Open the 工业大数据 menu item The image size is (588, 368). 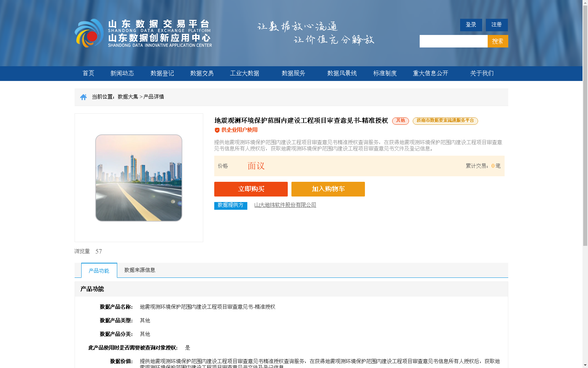(245, 73)
